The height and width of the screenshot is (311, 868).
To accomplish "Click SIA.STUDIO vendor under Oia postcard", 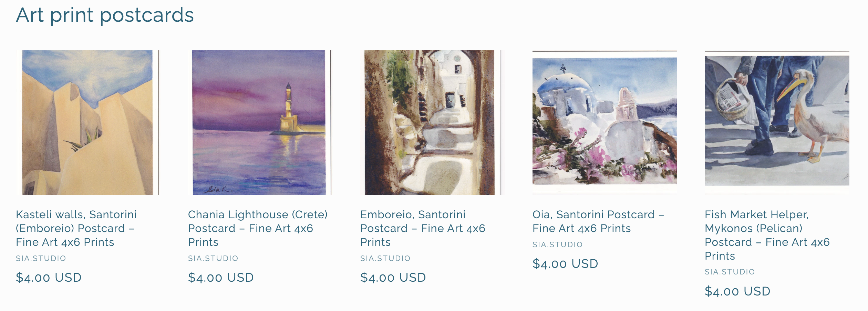I will 558,244.
